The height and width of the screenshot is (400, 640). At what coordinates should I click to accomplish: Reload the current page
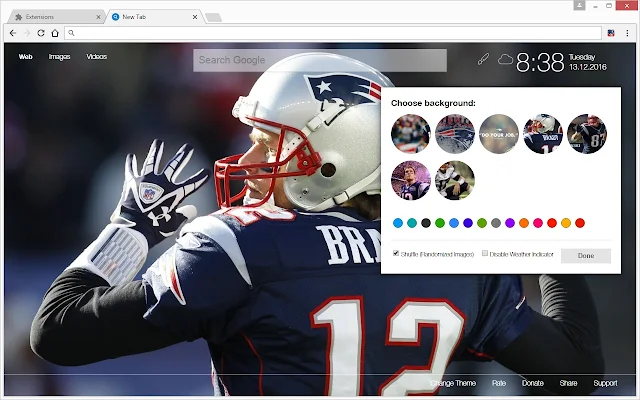pyautogui.click(x=41, y=33)
